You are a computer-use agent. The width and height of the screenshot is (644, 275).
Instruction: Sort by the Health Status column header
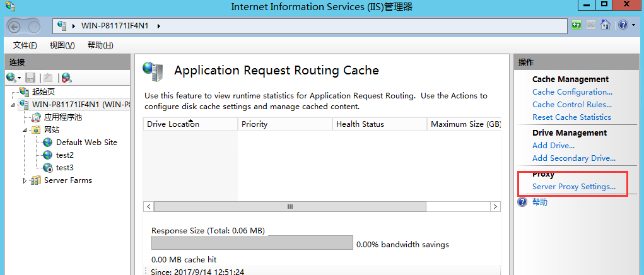coord(380,124)
